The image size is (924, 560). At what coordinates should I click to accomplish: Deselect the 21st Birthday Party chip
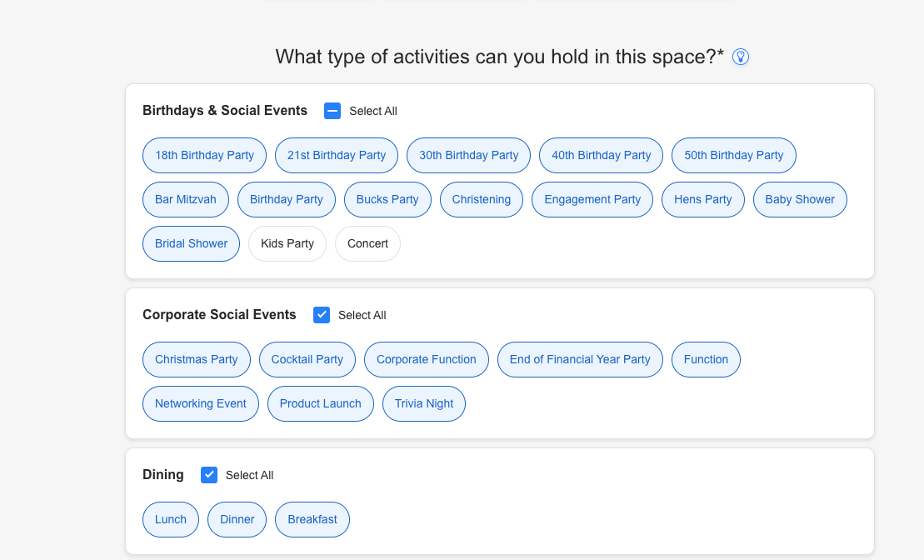click(x=337, y=155)
